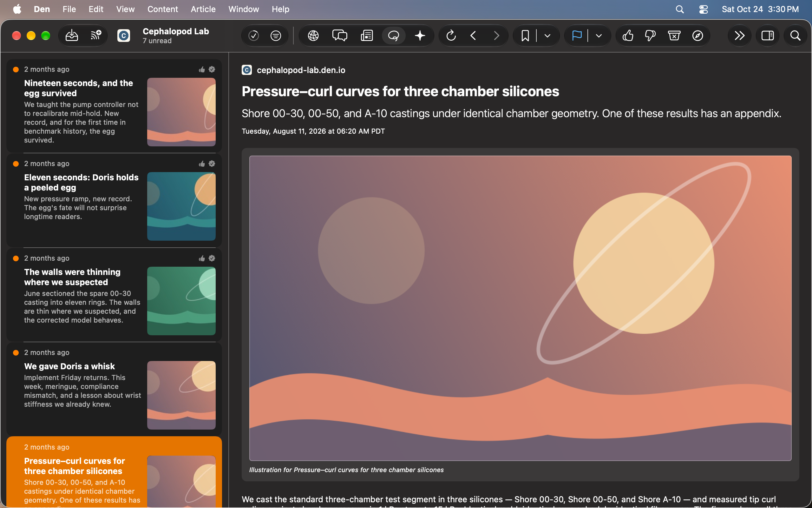
Task: Open macOS Control Center
Action: point(704,9)
